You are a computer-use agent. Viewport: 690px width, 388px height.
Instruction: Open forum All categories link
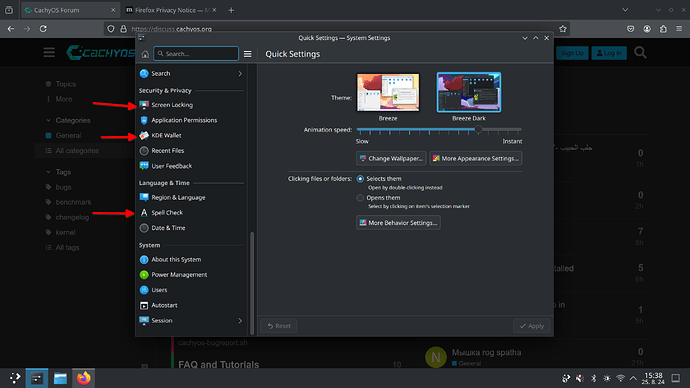pyautogui.click(x=77, y=150)
